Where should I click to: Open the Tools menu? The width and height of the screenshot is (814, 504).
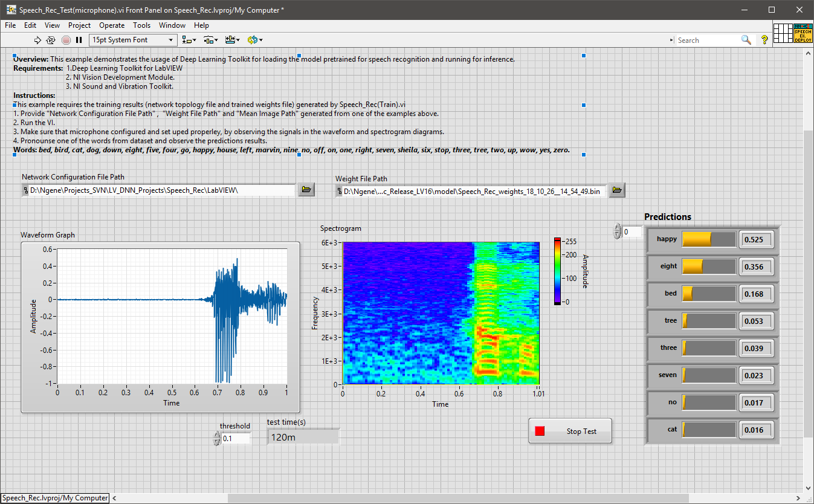click(141, 25)
